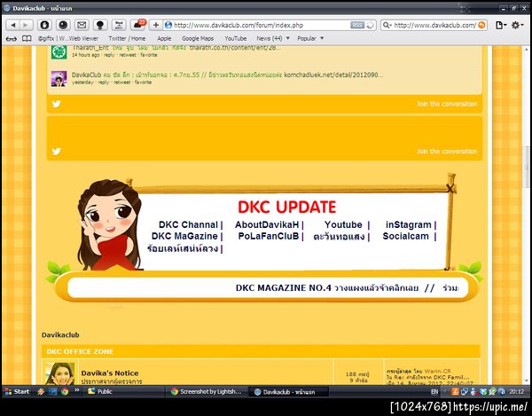Open the search engine magnifier dropdown
This screenshot has width=532, height=416.
(387, 25)
